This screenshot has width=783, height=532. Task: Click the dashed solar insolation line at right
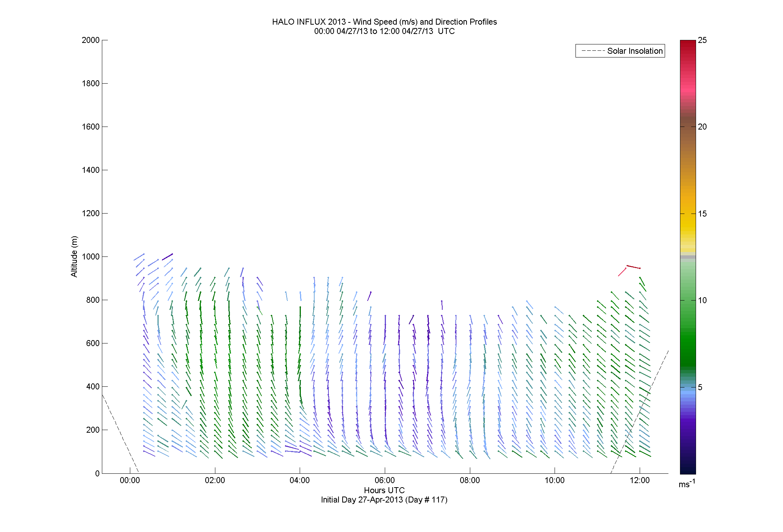point(639,412)
